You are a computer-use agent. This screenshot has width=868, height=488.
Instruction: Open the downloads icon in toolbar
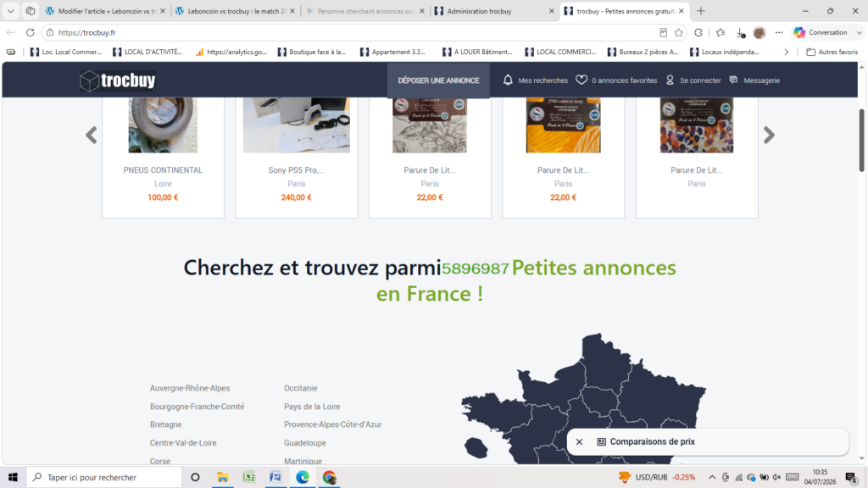pos(741,33)
